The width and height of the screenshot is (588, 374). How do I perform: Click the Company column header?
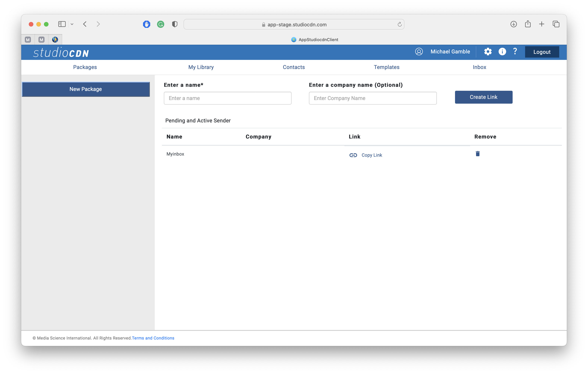pyautogui.click(x=258, y=137)
